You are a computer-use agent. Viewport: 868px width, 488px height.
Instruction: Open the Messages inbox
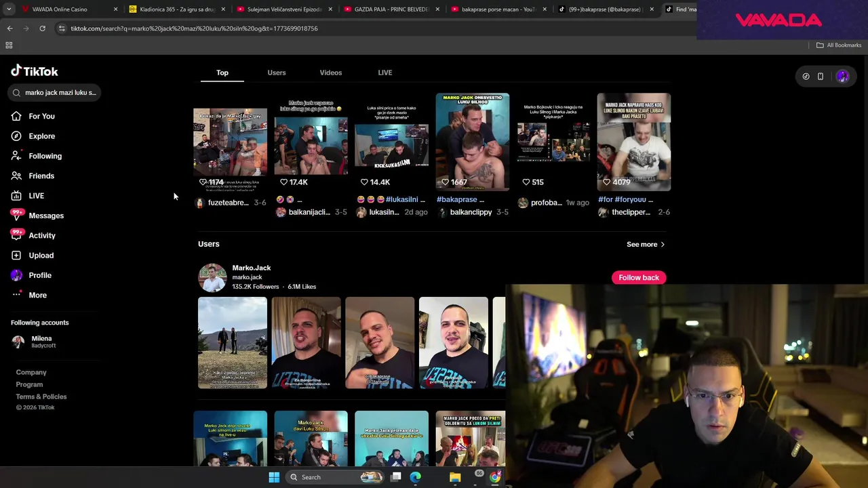tap(45, 216)
